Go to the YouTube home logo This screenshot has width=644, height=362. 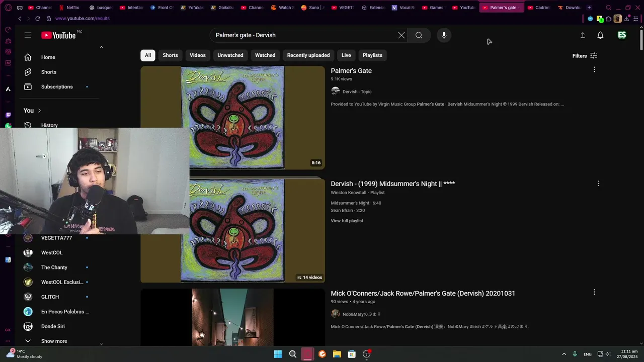58,35
